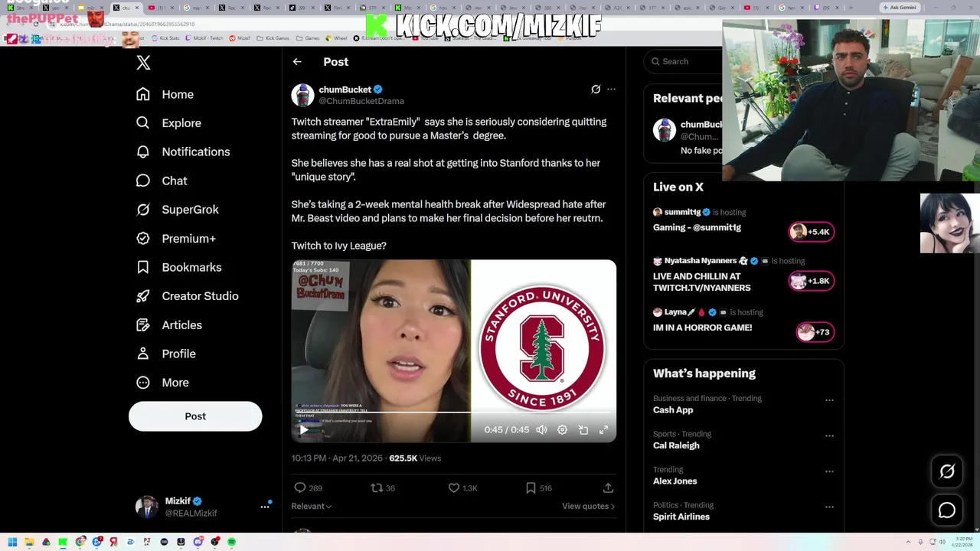Open options for Alex Jones trend
Viewport: 980px width, 551px height.
829,471
